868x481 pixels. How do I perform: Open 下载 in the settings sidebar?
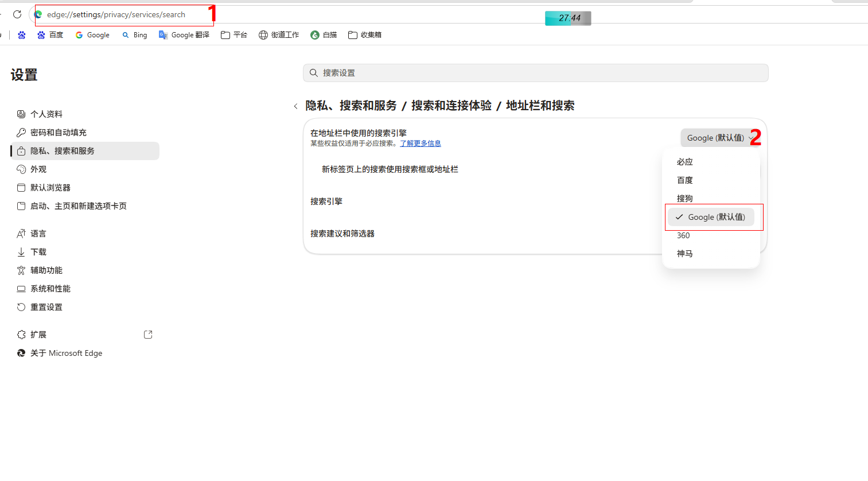[x=85, y=252]
